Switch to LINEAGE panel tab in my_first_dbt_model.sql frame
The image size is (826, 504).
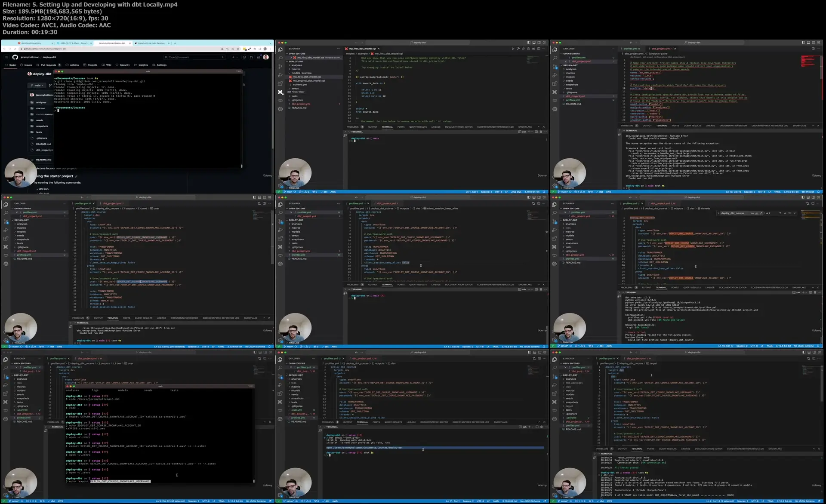coord(436,127)
